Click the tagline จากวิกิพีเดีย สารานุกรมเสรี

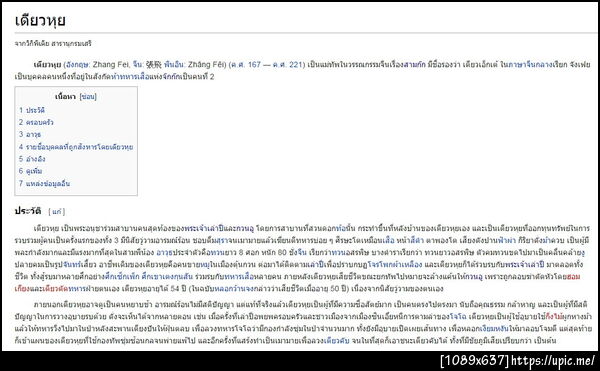(x=53, y=43)
